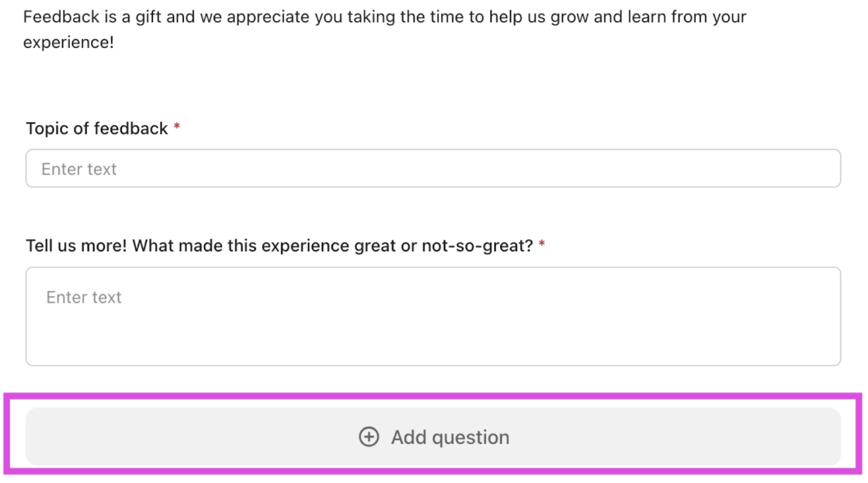
Task: Click the Enter text placeholder under Topic of feedback
Action: click(79, 168)
